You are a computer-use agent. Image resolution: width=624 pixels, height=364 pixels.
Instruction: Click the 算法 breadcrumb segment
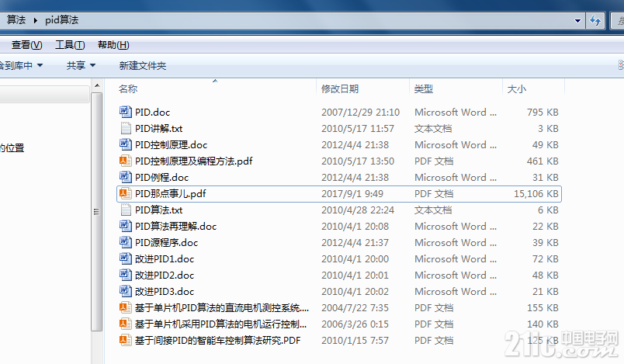coord(16,20)
